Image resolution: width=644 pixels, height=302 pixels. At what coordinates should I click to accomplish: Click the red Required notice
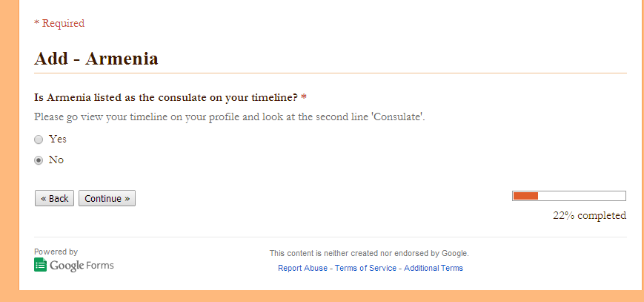point(59,23)
